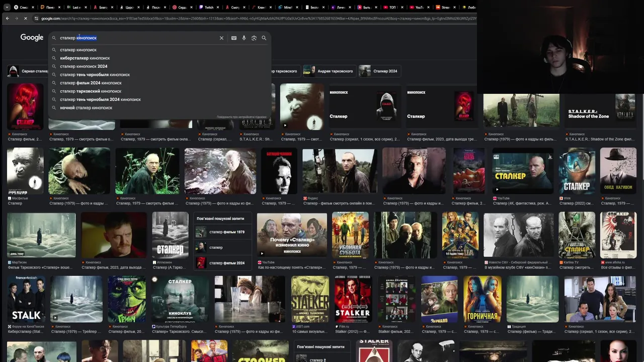Open related search 'сталкер фильм 2024'
The height and width of the screenshot is (362, 644).
[223, 263]
